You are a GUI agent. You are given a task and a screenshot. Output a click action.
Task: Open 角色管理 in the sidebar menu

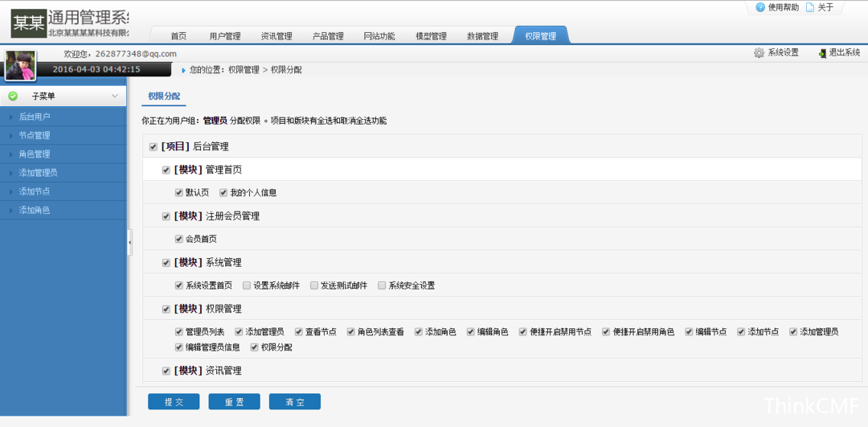click(63, 154)
